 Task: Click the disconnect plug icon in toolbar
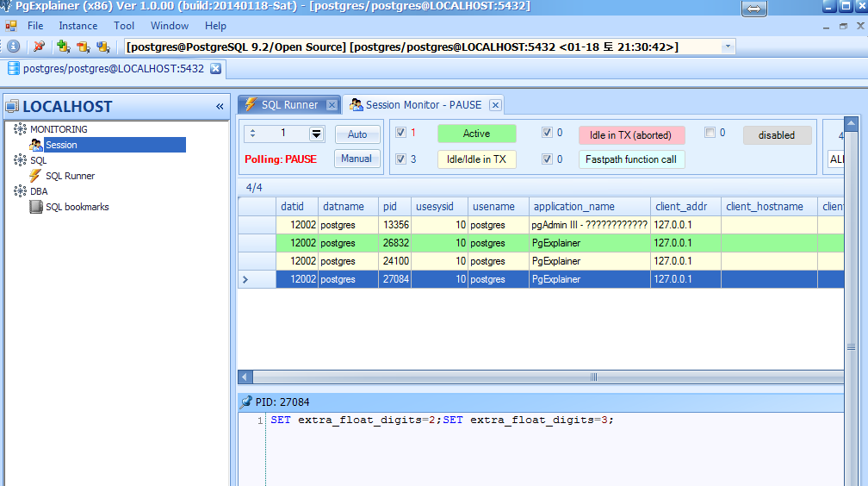coord(40,47)
